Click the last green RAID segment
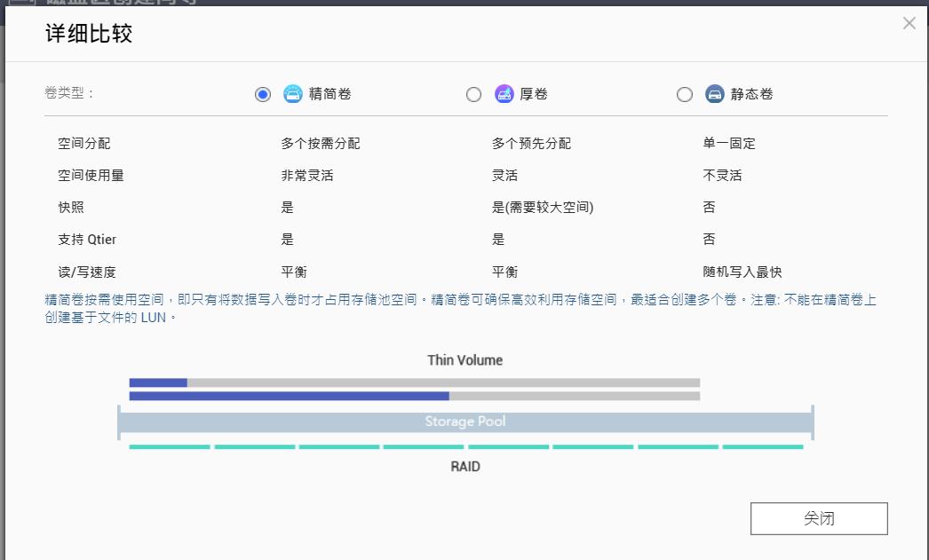Image resolution: width=929 pixels, height=560 pixels. (x=764, y=445)
